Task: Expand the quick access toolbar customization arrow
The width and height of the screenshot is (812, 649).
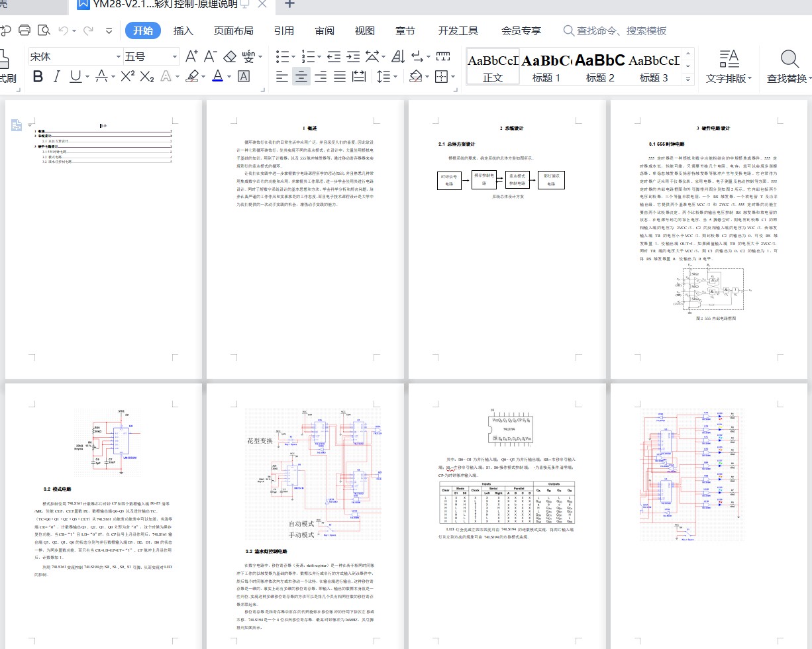Action: [x=108, y=30]
